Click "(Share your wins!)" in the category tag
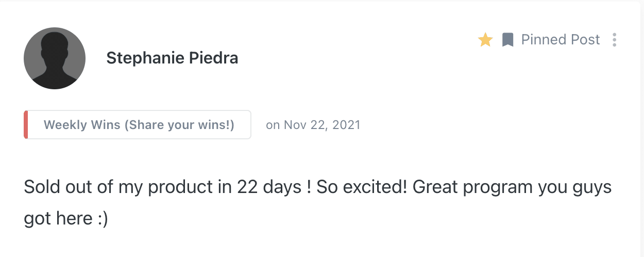The height and width of the screenshot is (257, 644). (179, 125)
